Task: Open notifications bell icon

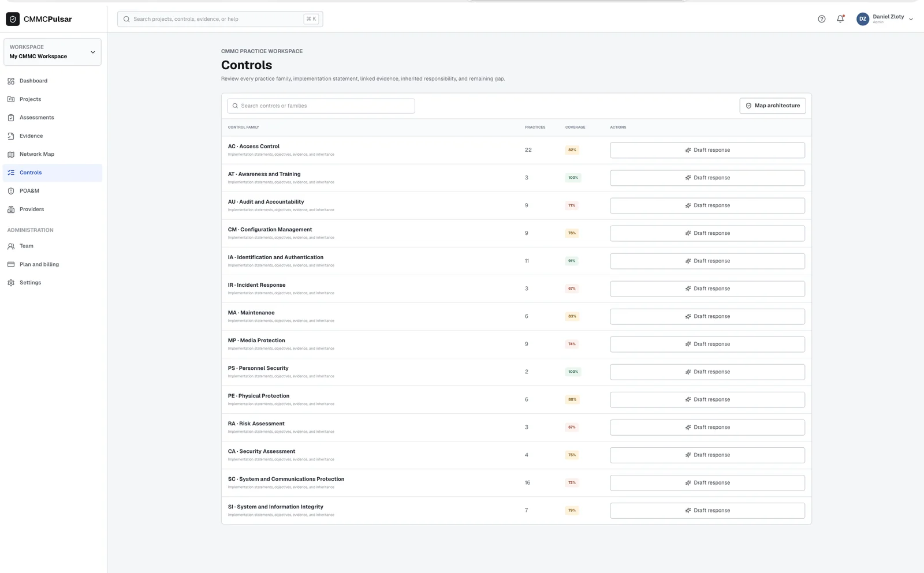Action: click(840, 19)
